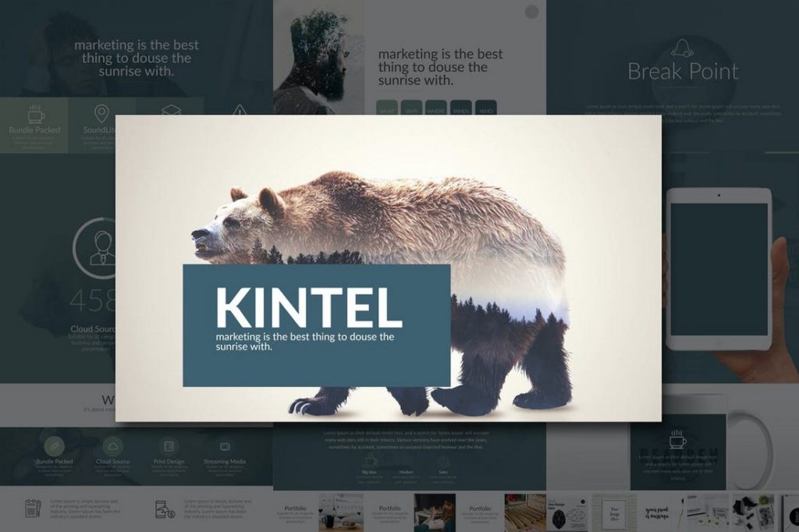Screen dimensions: 799x532
Task: Select the Modern tag
Action: pos(407,472)
